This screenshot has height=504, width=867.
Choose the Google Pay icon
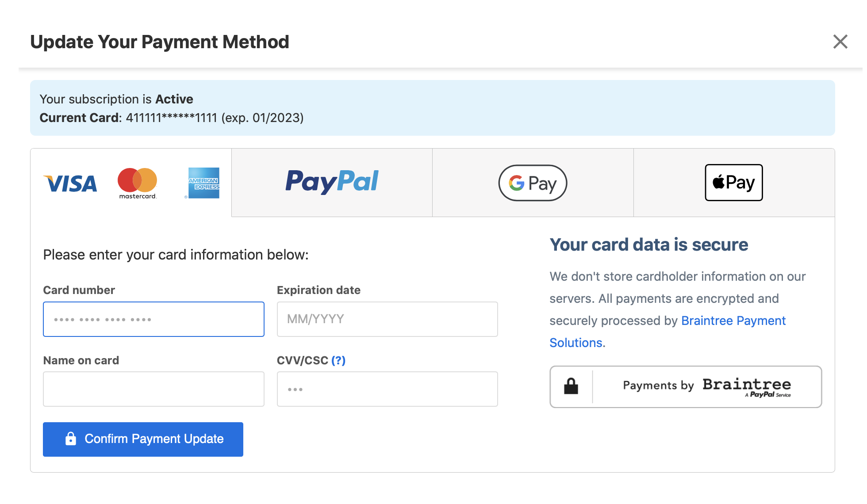click(533, 183)
